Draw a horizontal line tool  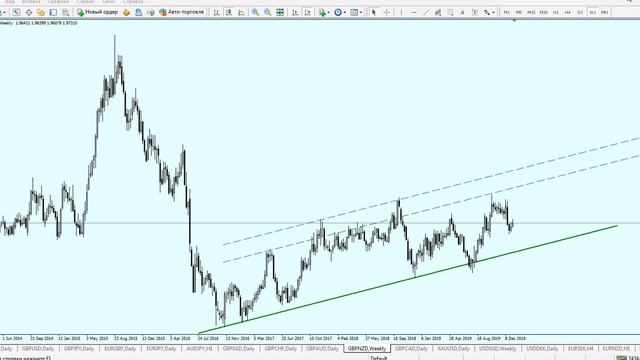pos(413,13)
